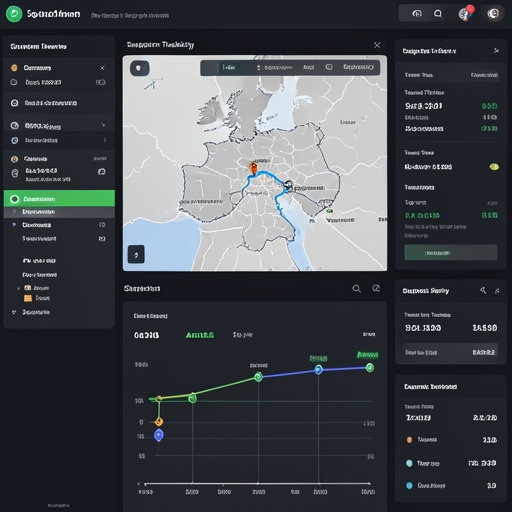
Task: Toggle the small switch on second sidebar row
Action: click(101, 82)
